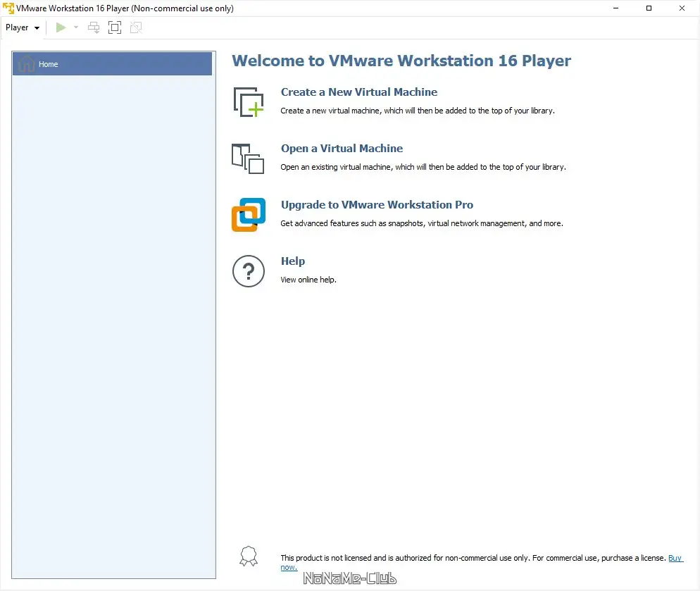Screen dimensions: 700x591
Task: Click the Unity mode toolbar icon
Action: (x=136, y=27)
